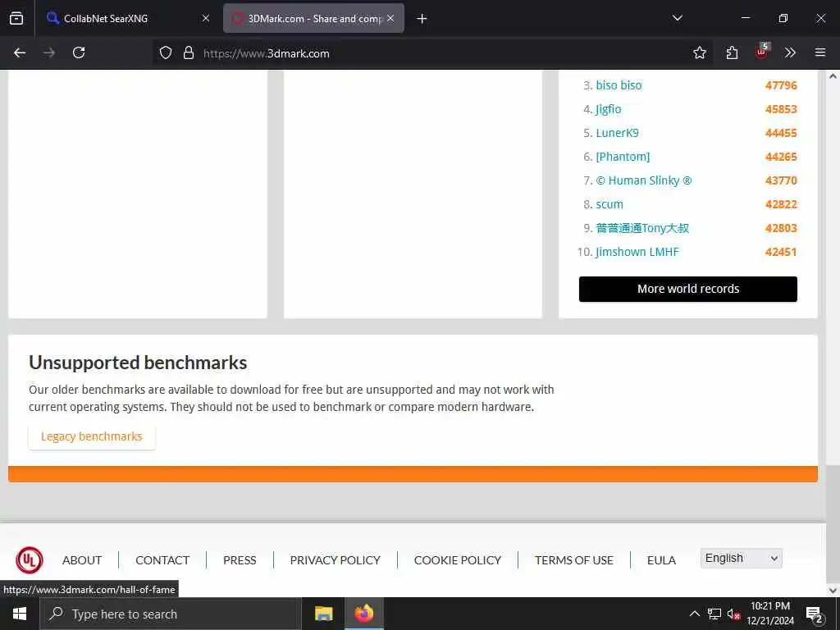
Task: Reload the current page
Action: [x=79, y=52]
